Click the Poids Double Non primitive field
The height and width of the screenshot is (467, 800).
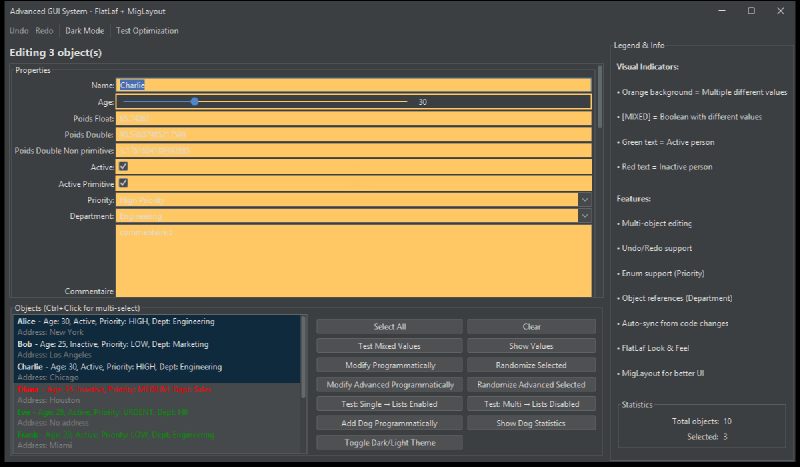[354, 151]
